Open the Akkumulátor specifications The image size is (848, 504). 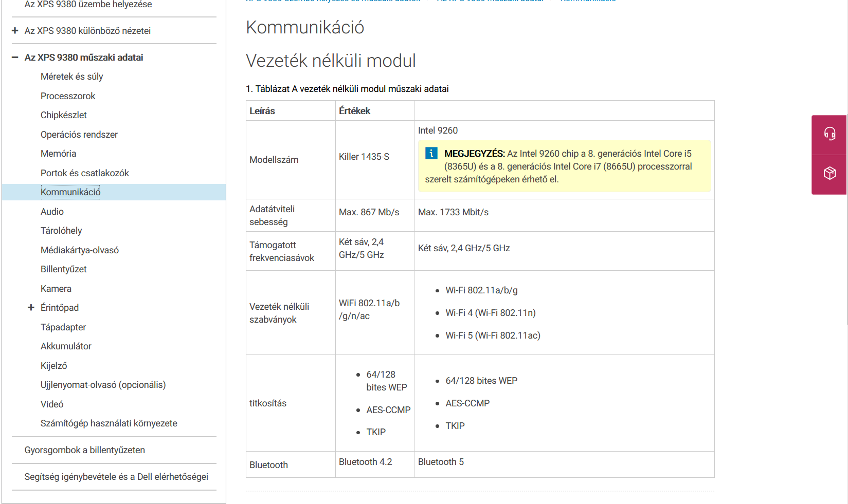click(66, 346)
